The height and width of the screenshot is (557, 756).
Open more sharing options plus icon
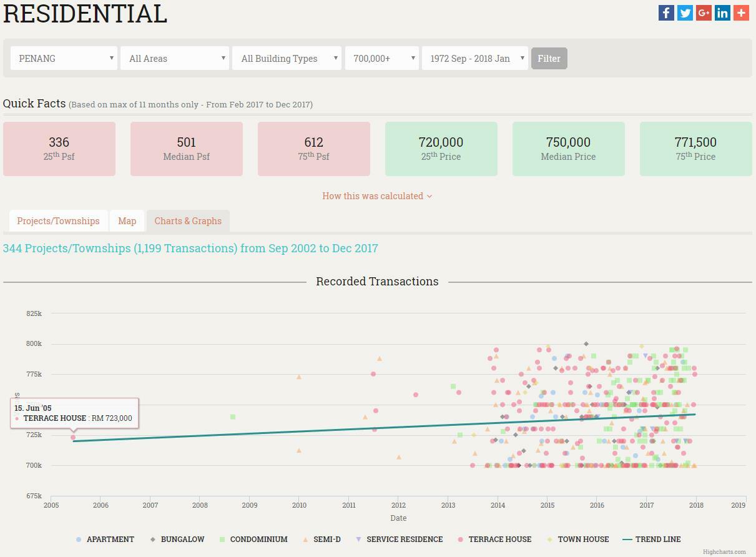click(741, 12)
